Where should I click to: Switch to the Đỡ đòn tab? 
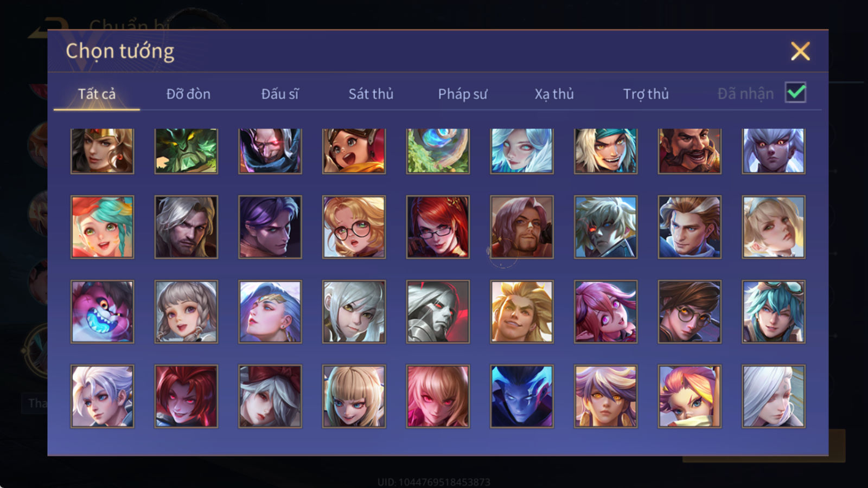click(x=188, y=94)
